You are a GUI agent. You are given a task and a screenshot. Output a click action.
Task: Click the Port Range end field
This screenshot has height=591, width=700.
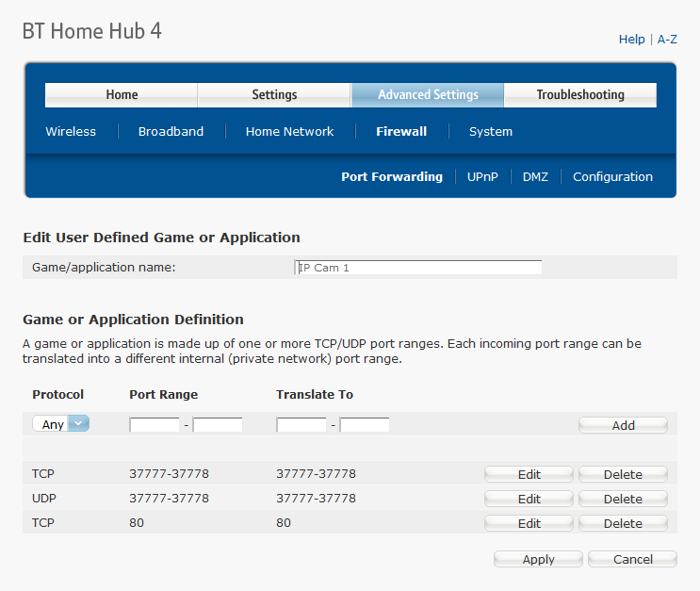click(x=218, y=424)
